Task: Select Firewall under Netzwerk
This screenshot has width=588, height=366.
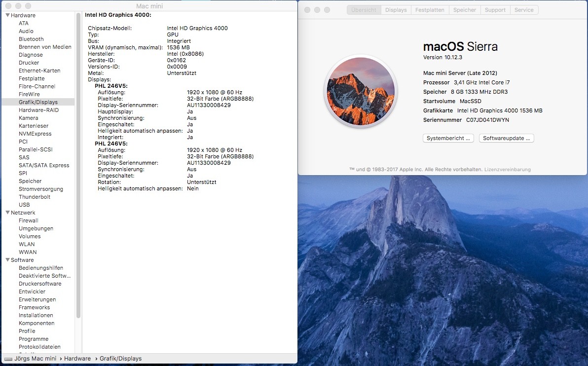Action: click(29, 220)
